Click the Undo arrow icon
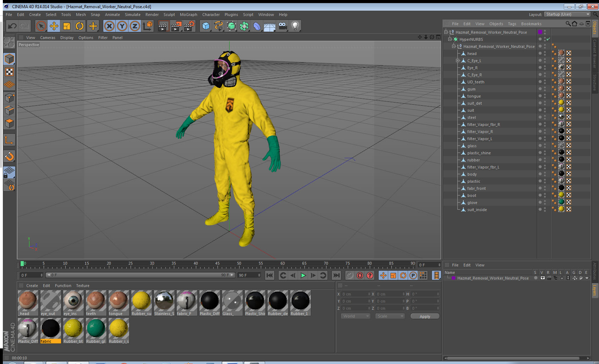 (12, 26)
